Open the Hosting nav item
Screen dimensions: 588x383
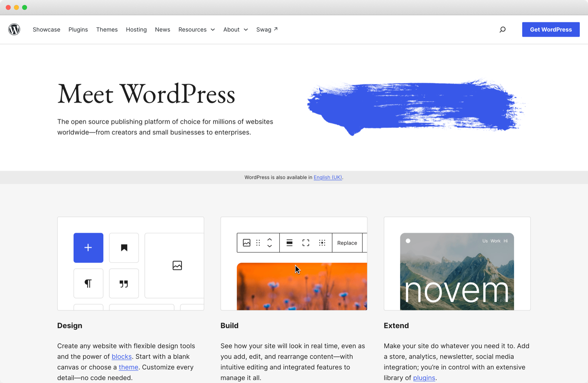click(136, 29)
